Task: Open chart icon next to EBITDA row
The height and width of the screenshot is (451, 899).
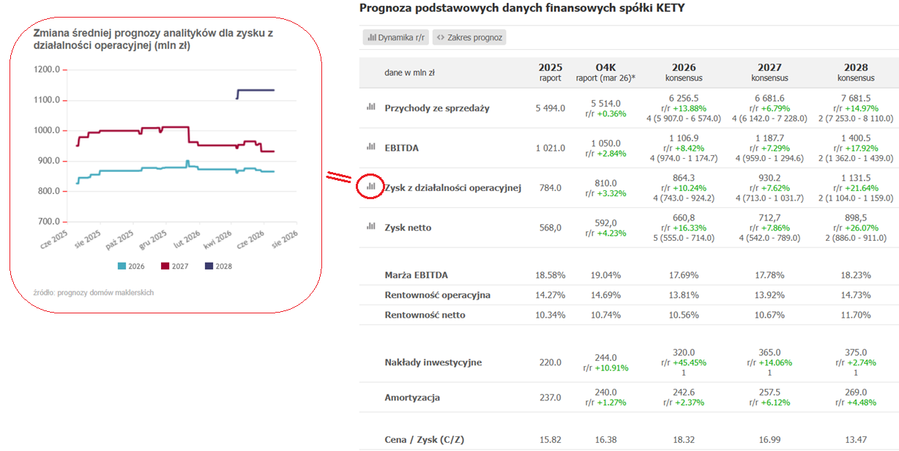Action: tap(371, 147)
